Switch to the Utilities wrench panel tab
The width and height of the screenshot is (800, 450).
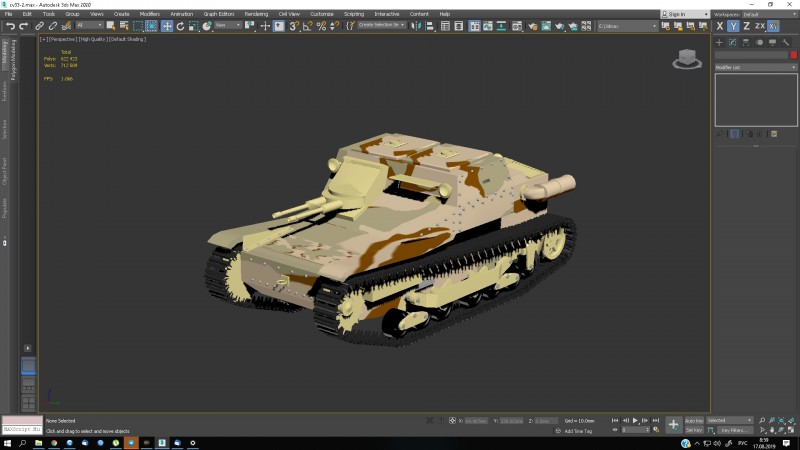786,42
